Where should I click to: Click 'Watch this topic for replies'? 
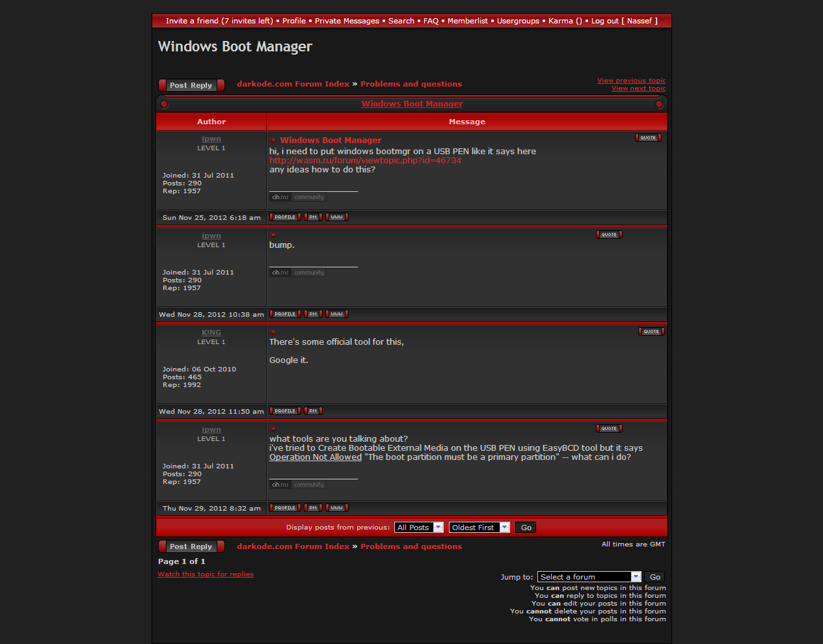pos(206,574)
